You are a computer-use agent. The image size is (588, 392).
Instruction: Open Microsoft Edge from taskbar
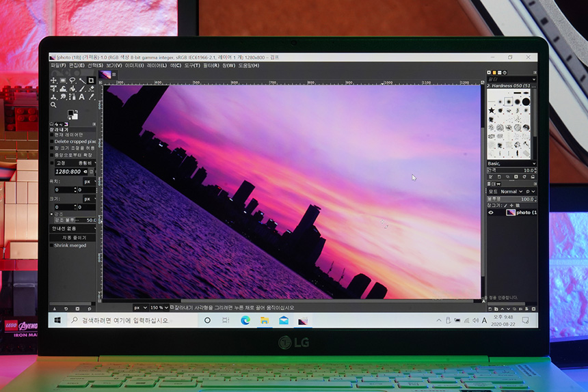(x=245, y=320)
